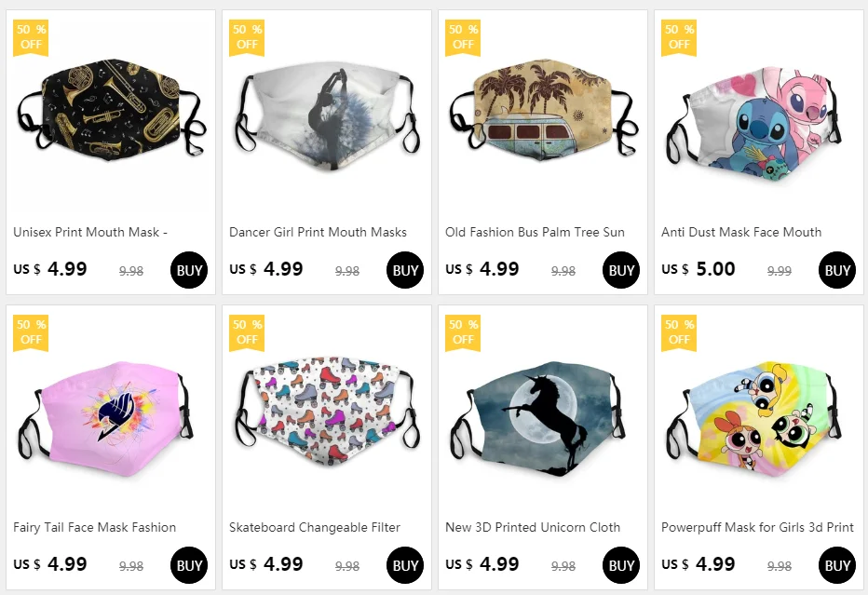
Task: Open the roller skates pattern mask image
Action: [x=328, y=410]
